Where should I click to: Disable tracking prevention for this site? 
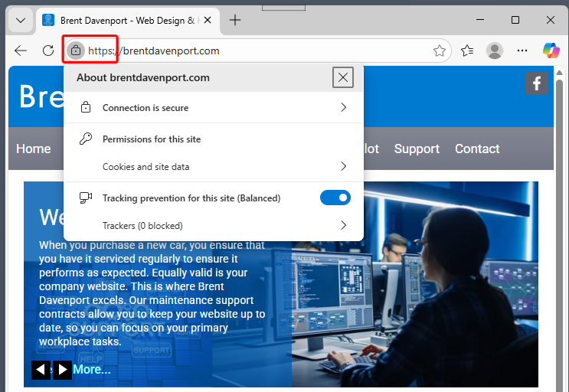(x=335, y=198)
